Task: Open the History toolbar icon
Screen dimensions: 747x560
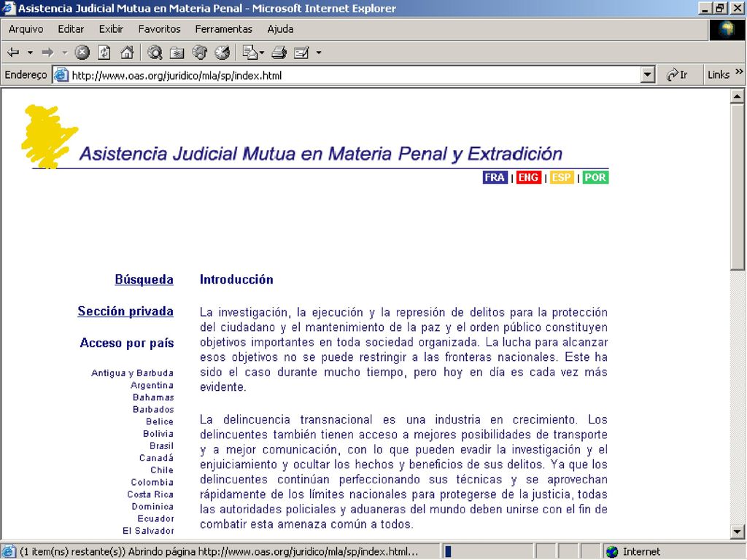Action: tap(222, 52)
